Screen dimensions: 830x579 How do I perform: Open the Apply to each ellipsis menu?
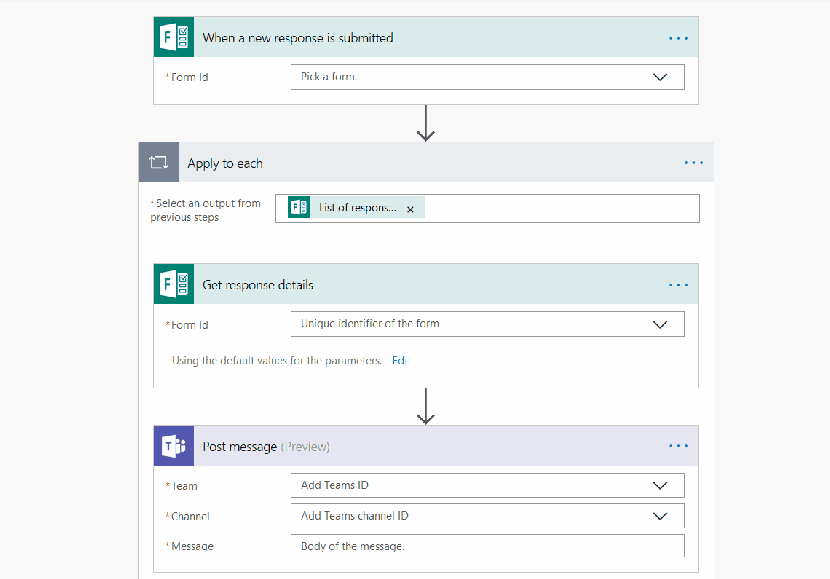click(694, 162)
